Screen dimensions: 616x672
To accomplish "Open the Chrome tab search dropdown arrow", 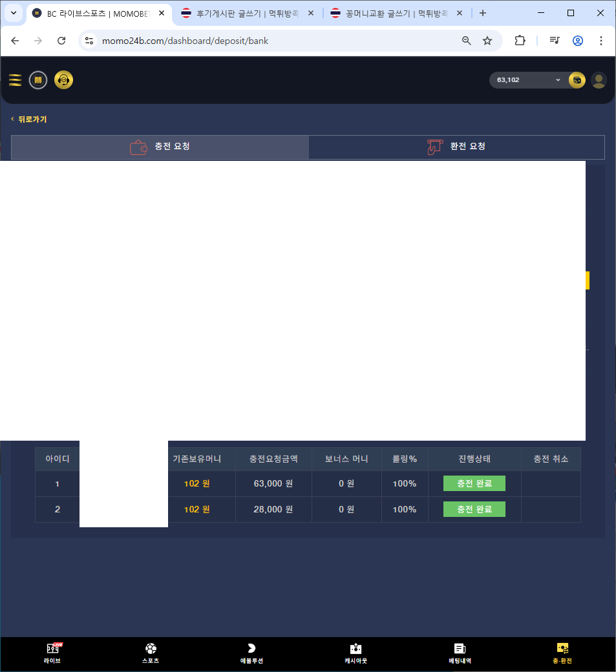I will [x=13, y=13].
